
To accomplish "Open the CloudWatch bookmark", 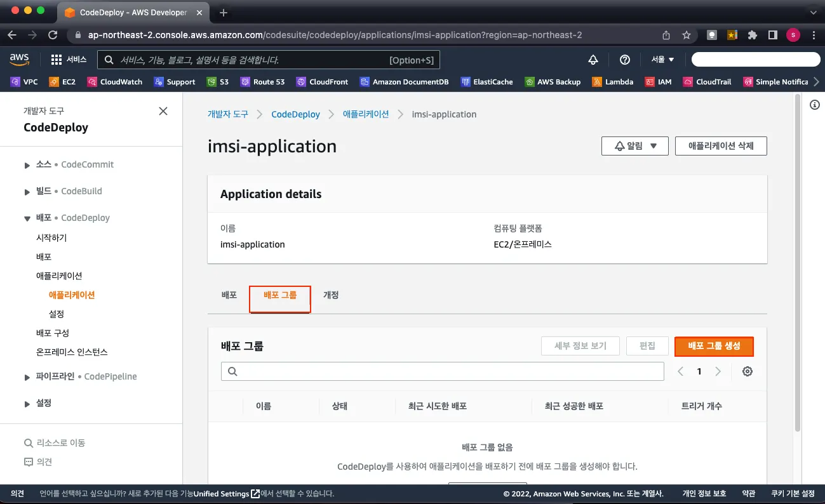I will tap(115, 82).
